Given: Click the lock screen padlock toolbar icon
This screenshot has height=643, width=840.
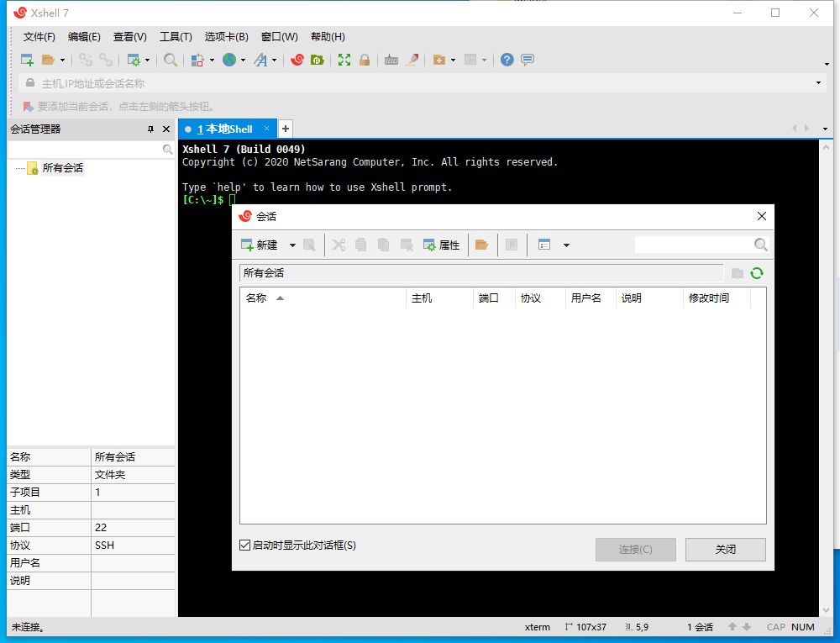Looking at the screenshot, I should [365, 60].
